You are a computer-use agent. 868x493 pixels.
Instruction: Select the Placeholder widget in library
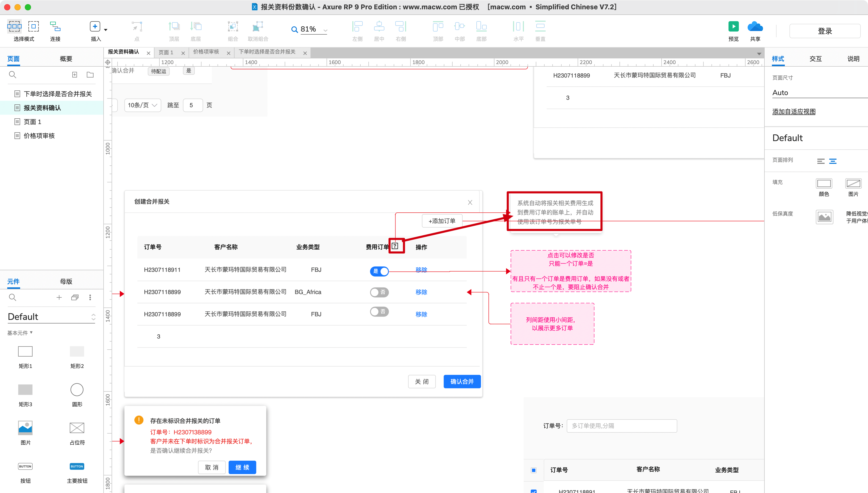tap(77, 428)
